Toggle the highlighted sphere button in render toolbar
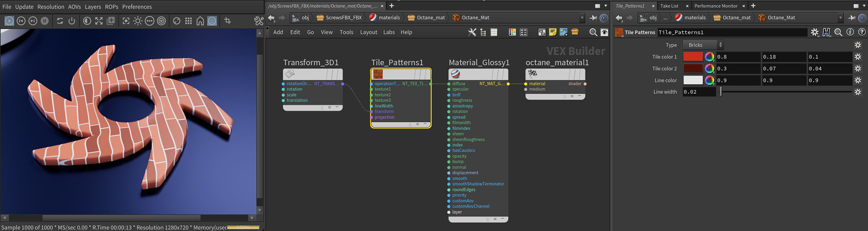 pyautogui.click(x=212, y=21)
